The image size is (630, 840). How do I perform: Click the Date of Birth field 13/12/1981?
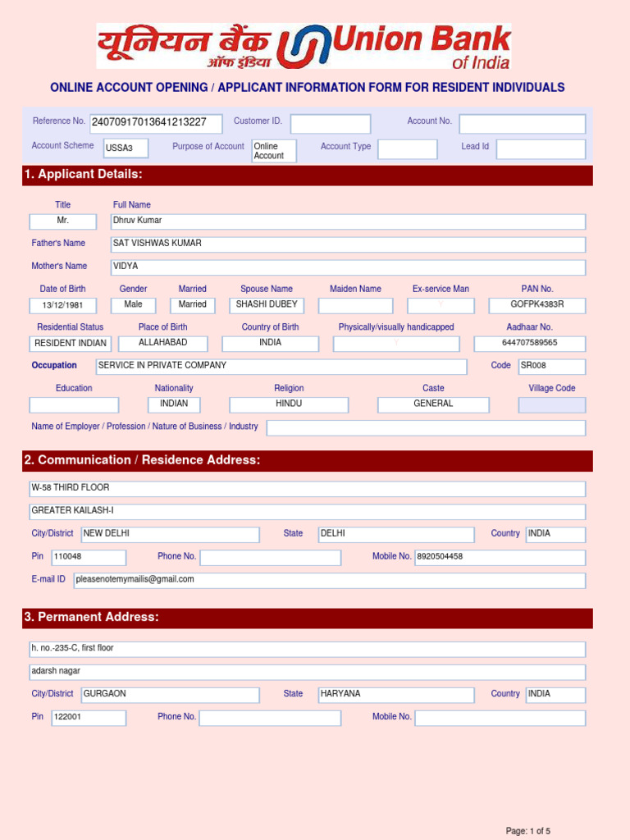pos(62,305)
